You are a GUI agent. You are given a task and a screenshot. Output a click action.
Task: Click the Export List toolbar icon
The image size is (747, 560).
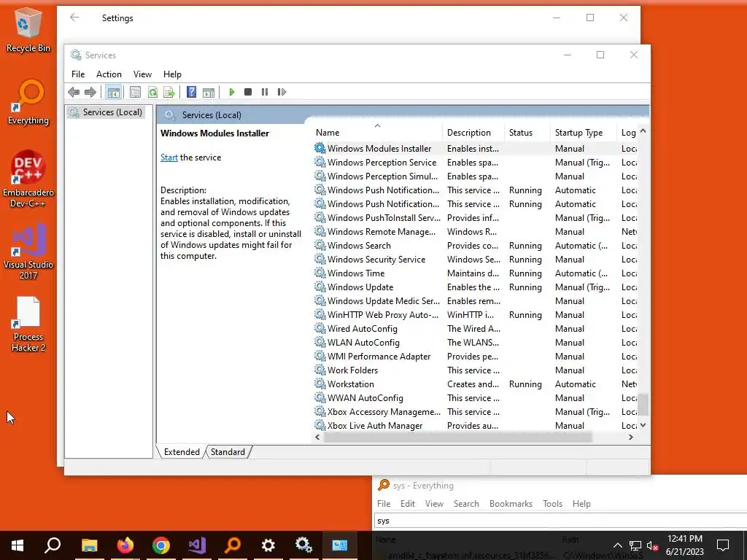coord(169,92)
